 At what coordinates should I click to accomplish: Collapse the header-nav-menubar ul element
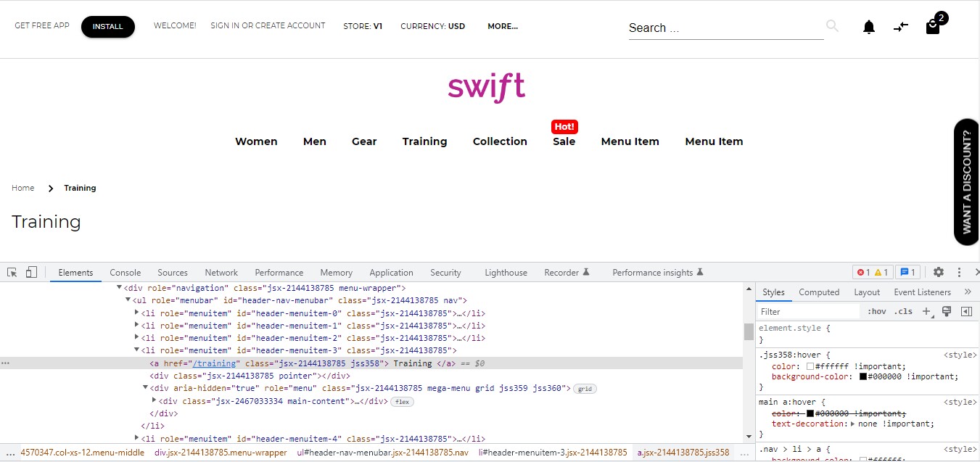pos(127,300)
